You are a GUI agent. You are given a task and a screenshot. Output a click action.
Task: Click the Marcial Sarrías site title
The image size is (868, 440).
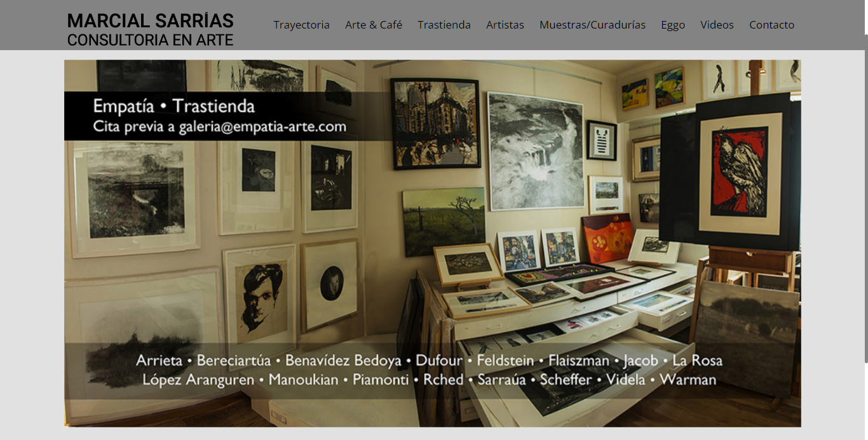(x=151, y=21)
